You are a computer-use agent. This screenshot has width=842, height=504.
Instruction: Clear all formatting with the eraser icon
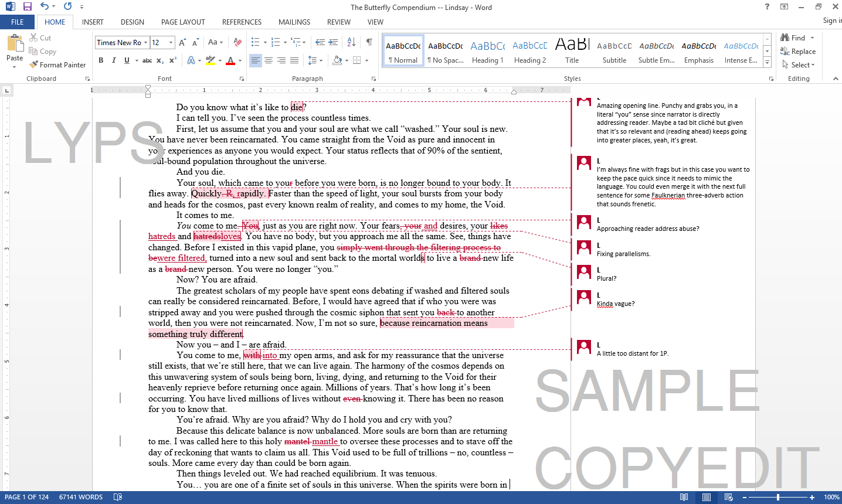[237, 42]
